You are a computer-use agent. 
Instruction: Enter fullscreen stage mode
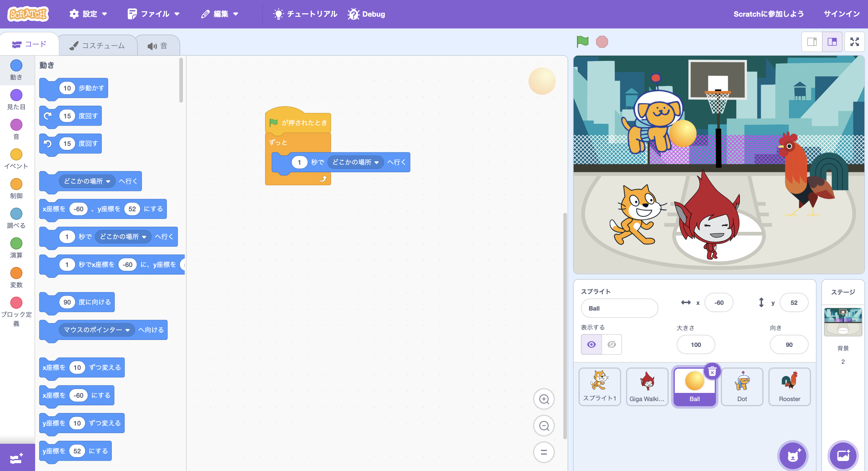[x=854, y=42]
